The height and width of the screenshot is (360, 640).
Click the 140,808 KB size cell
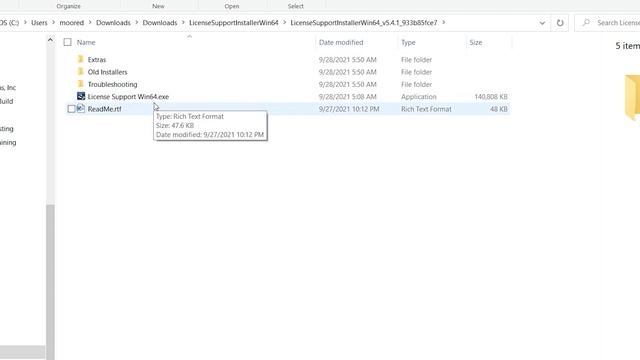(491, 97)
